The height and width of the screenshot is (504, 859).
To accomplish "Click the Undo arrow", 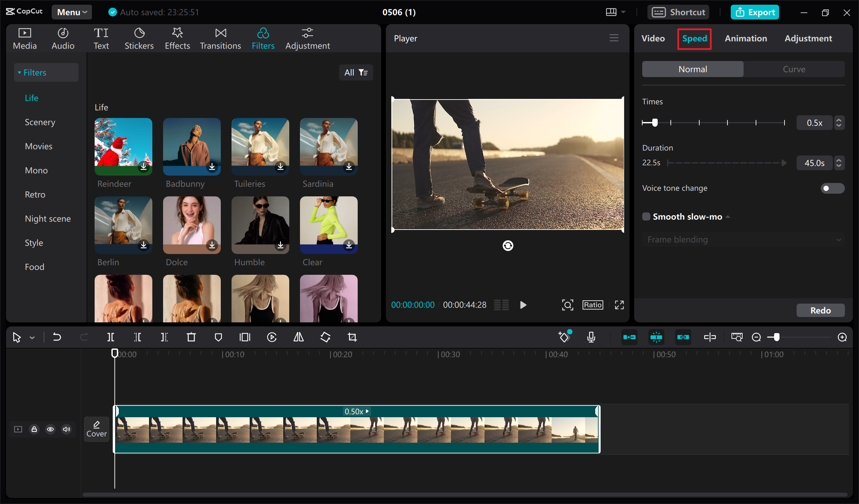I will tap(57, 337).
